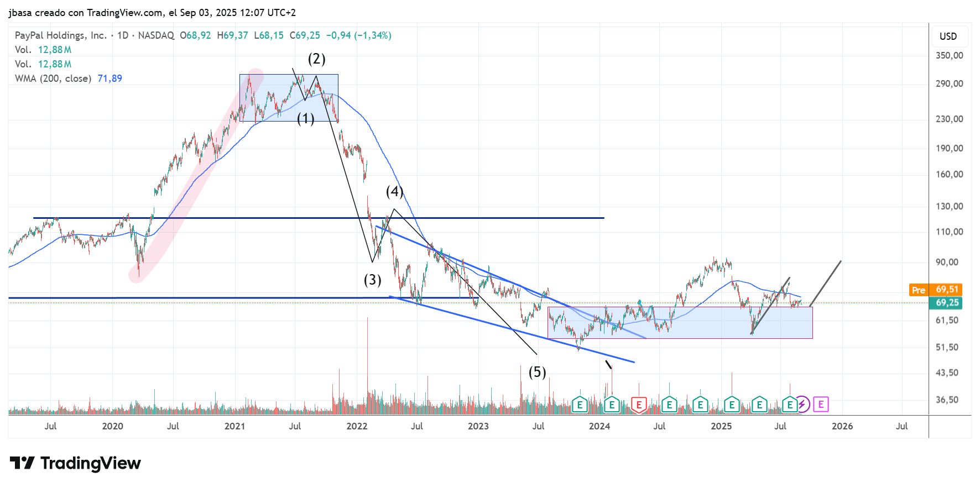This screenshot has height=488, width=980.
Task: Click 2024 on the time axis
Action: 600,426
